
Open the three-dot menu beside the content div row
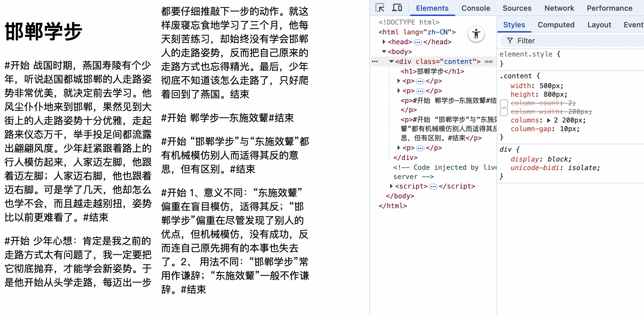[375, 61]
